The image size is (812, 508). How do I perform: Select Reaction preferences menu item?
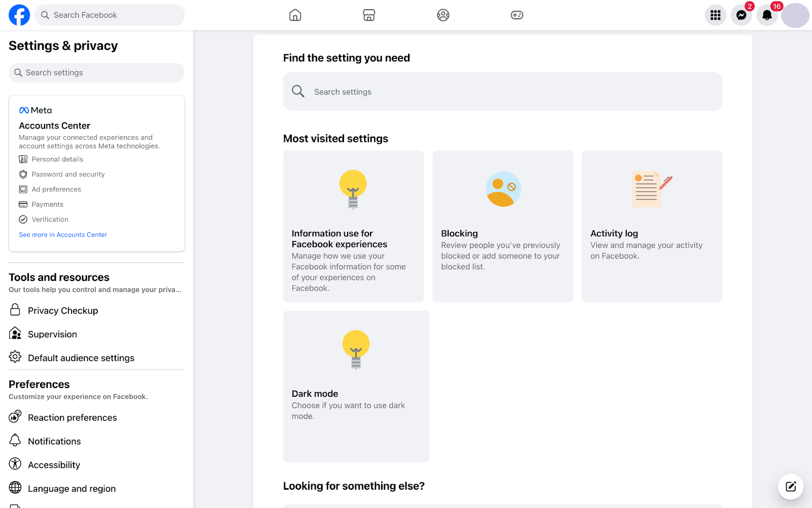pos(96,418)
